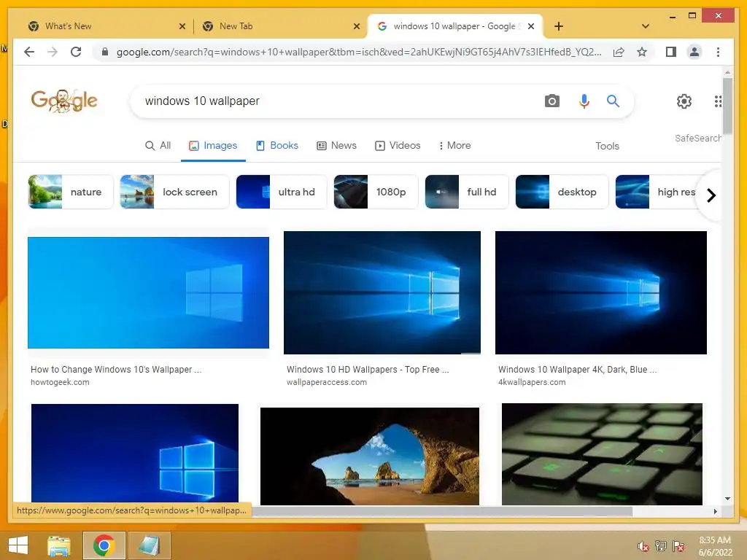
Task: Open Google quick settings gear
Action: click(x=684, y=101)
